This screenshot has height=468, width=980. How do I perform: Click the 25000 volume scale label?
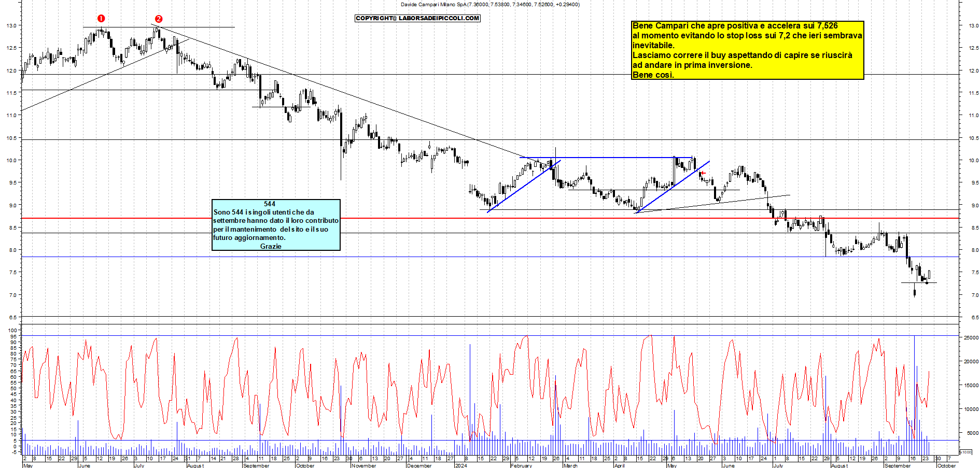[x=971, y=338]
